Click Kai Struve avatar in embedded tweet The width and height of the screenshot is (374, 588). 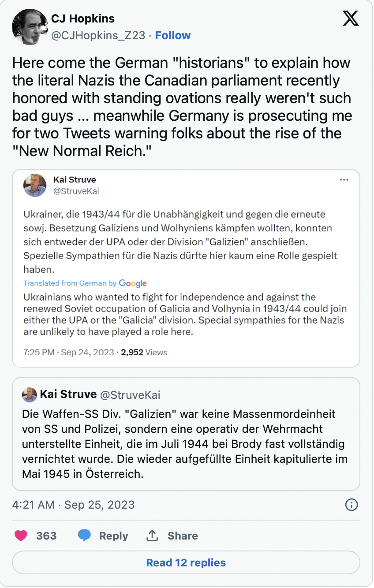35,185
